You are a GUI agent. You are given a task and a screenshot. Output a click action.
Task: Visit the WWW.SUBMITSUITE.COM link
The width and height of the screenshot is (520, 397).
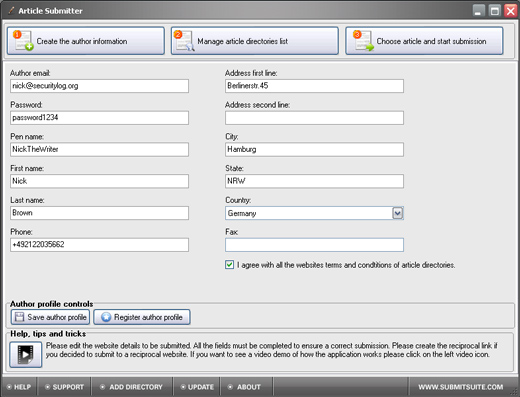(461, 387)
